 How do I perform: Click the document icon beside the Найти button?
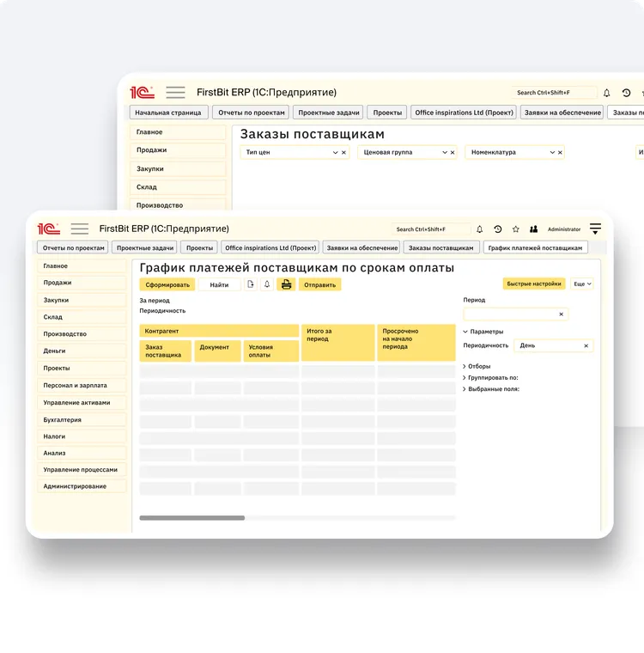[x=251, y=284]
